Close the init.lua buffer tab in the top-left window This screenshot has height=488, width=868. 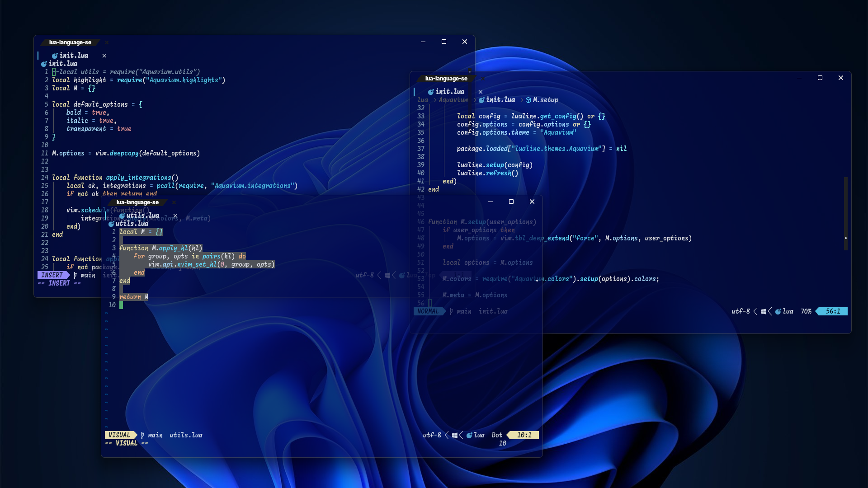point(104,56)
